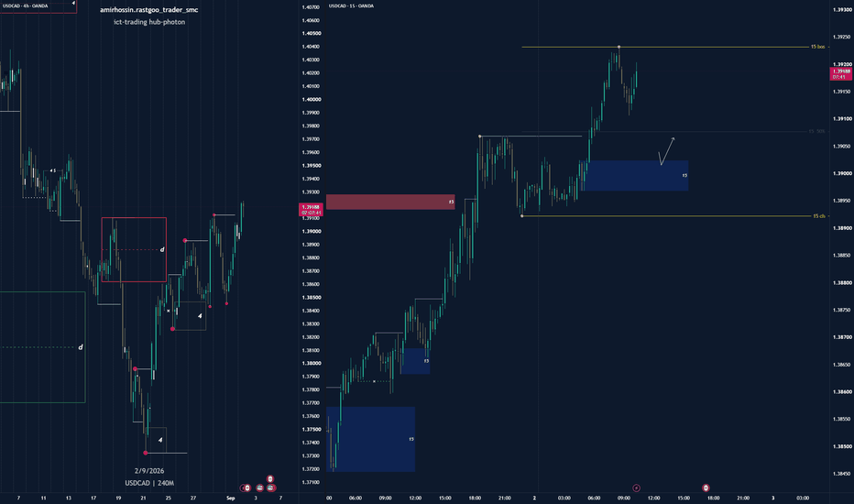Image resolution: width=854 pixels, height=504 pixels.
Task: Open the Canada event marker near 18:00
Action: pyautogui.click(x=706, y=488)
